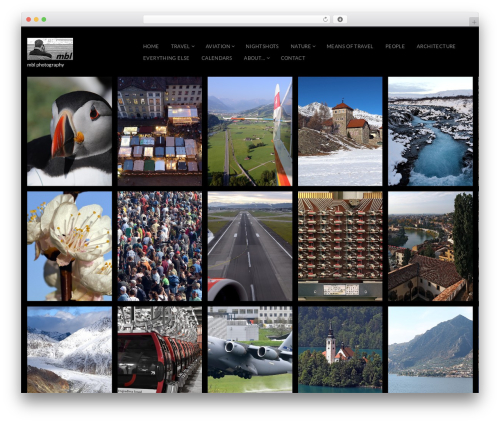Image resolution: width=500 pixels, height=423 pixels.
Task: Open Means of Travel page
Action: pos(350,46)
